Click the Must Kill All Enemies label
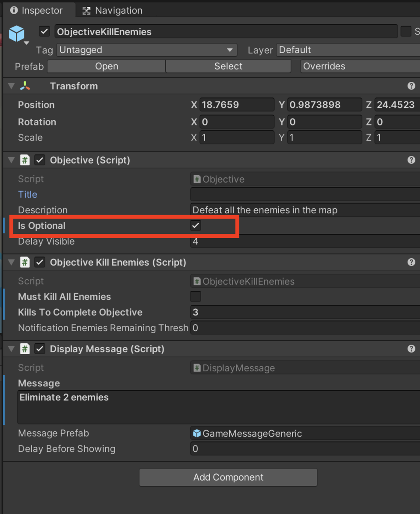The image size is (420, 514). click(64, 296)
